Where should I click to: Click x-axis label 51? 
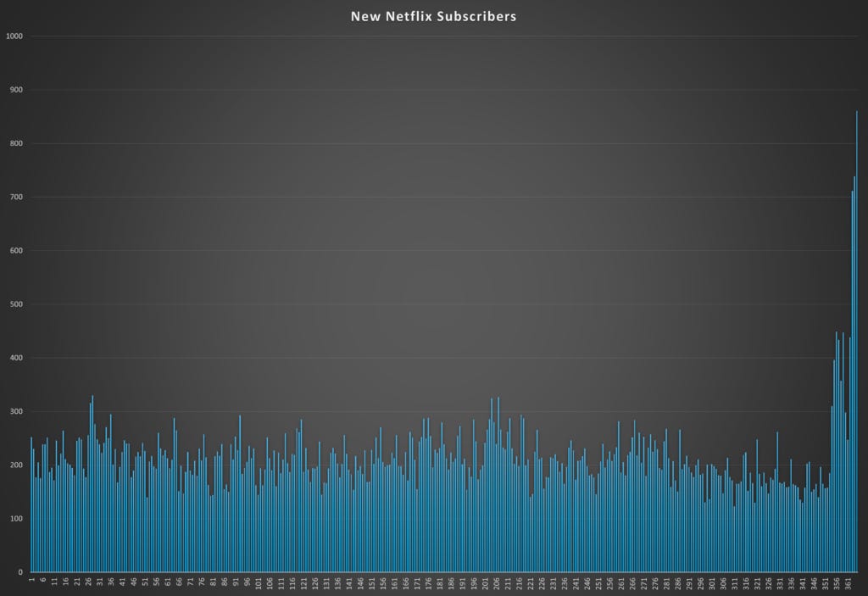(145, 582)
